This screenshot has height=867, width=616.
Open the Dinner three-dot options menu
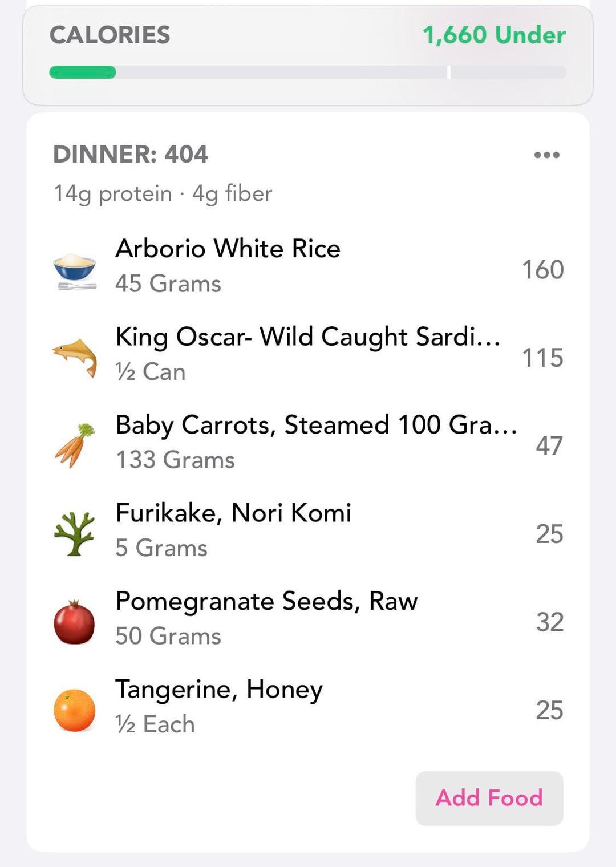[x=546, y=155]
